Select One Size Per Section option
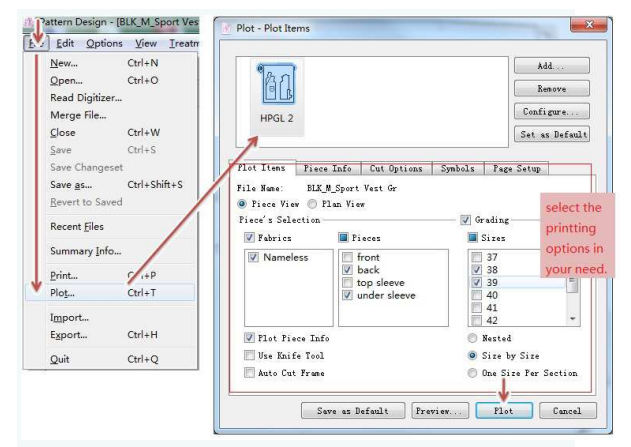 tap(471, 373)
